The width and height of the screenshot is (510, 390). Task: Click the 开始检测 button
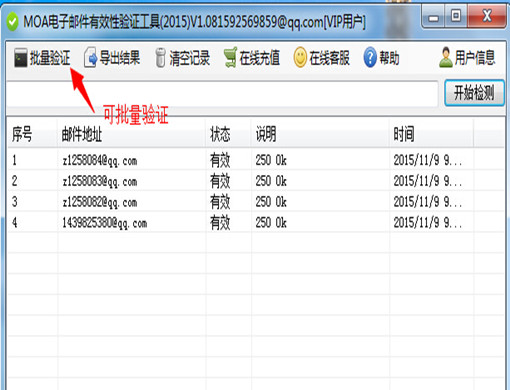[474, 93]
